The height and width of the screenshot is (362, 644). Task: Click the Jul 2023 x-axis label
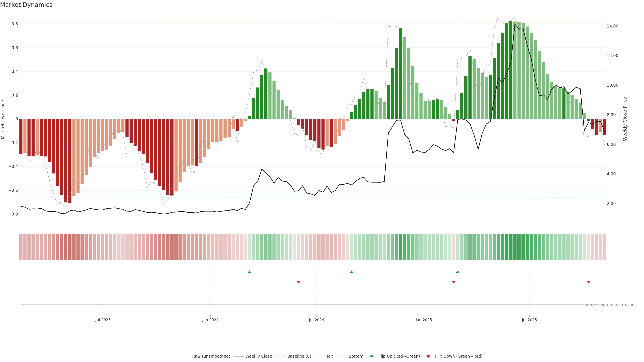coord(103,320)
